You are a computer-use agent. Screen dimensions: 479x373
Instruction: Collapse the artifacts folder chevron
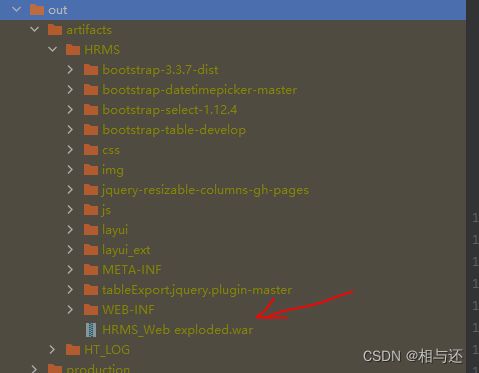tap(34, 30)
